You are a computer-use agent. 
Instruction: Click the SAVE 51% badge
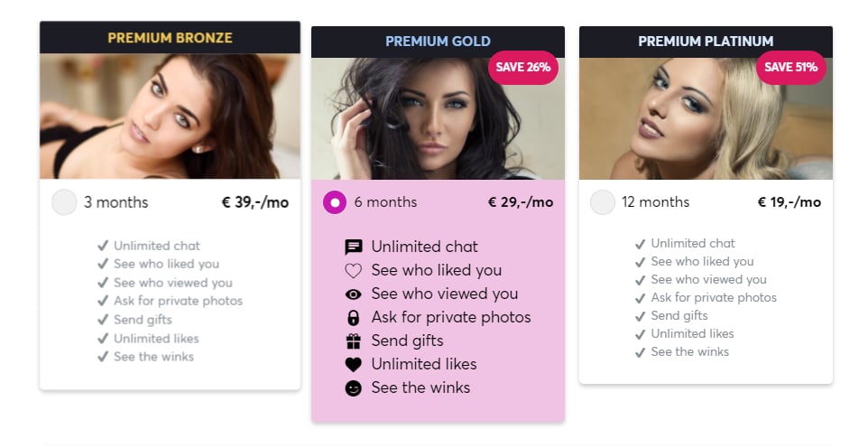pyautogui.click(x=790, y=68)
